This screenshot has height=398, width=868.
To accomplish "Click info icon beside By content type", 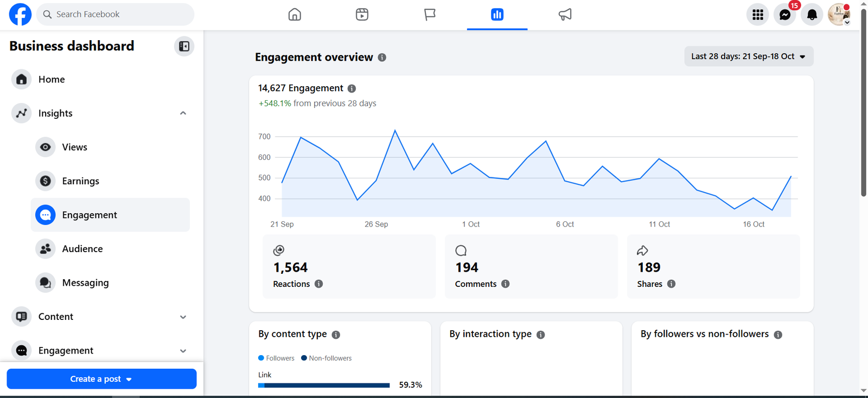I will coord(336,335).
